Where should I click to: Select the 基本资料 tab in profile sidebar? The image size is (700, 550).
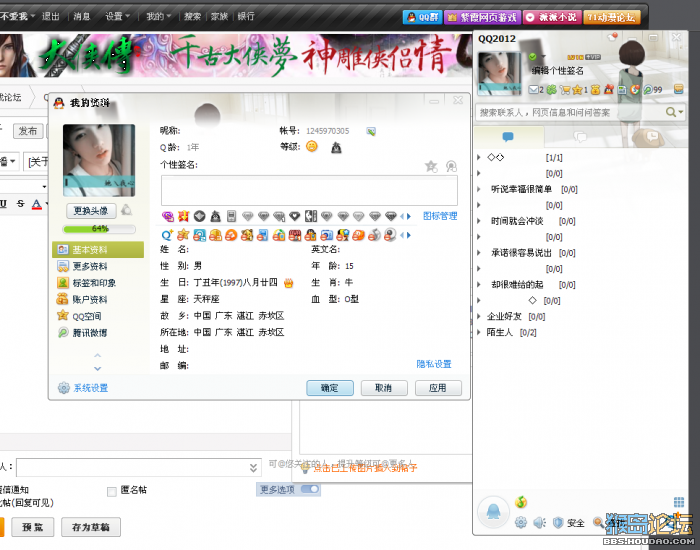[98, 250]
